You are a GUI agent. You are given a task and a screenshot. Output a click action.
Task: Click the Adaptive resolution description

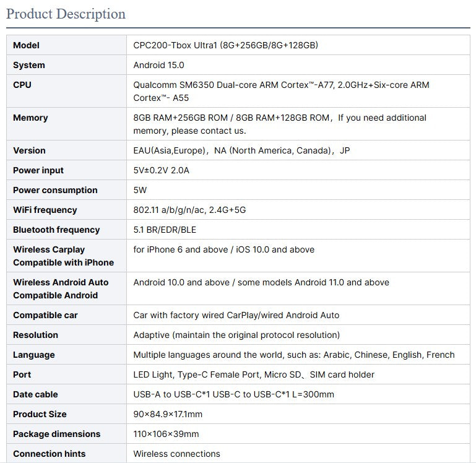[x=236, y=335]
